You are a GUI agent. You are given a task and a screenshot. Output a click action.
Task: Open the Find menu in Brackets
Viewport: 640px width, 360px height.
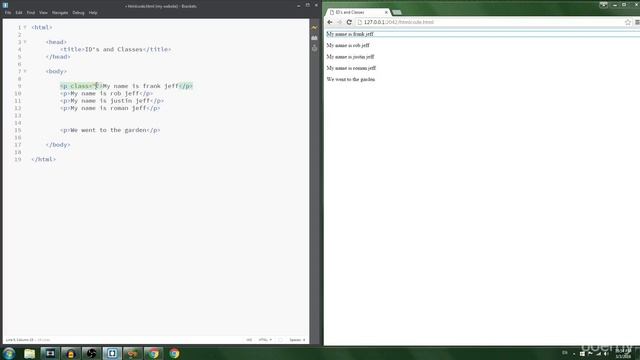[x=31, y=13]
